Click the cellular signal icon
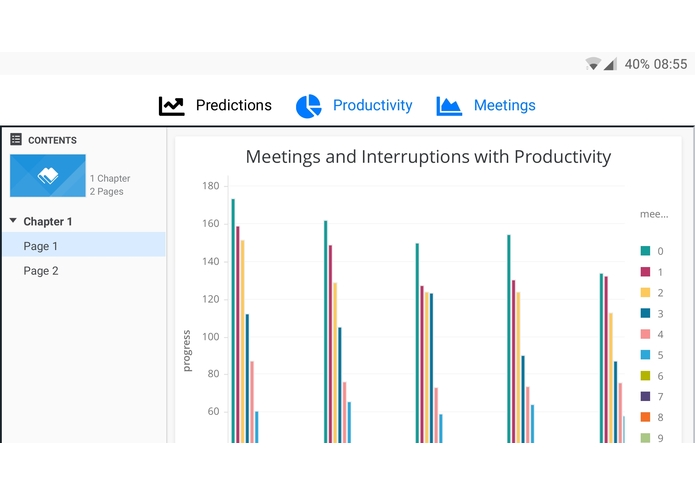Image resolution: width=695 pixels, height=494 pixels. coord(610,64)
